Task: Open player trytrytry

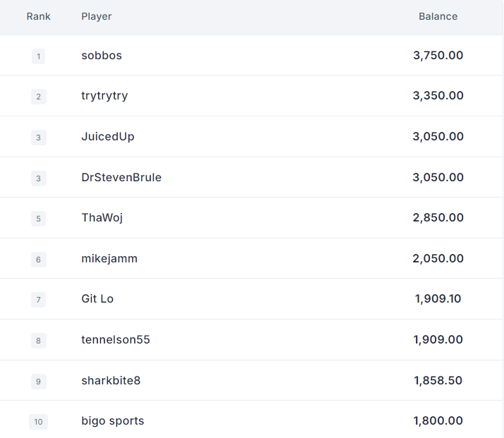Action: coord(104,96)
